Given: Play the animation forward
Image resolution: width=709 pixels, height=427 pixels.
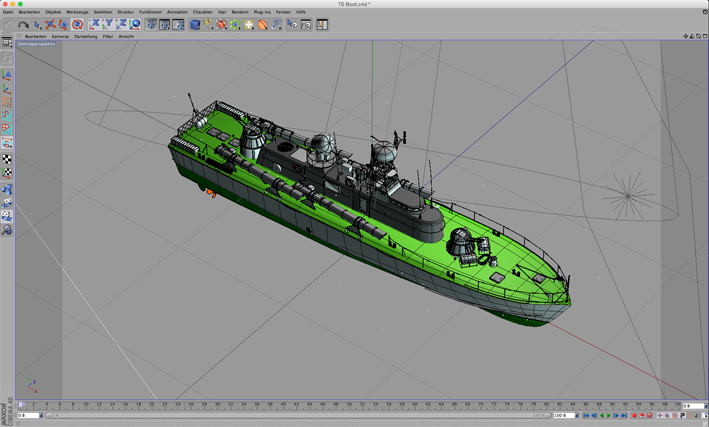Looking at the screenshot, I should [609, 415].
